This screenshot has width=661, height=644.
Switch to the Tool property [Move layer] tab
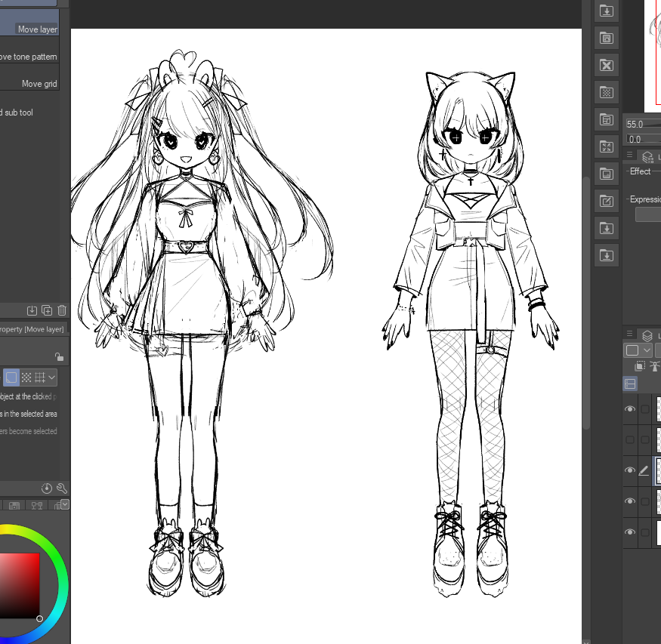point(32,329)
